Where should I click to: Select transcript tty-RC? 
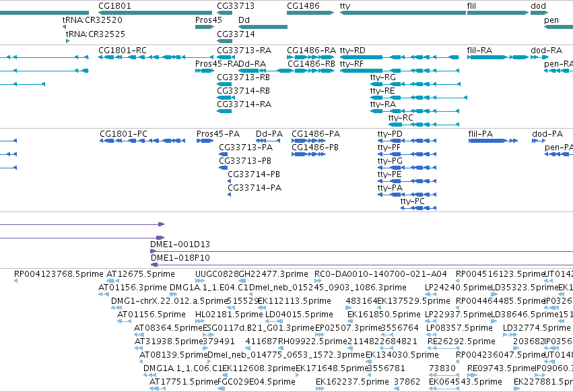pyautogui.click(x=424, y=125)
